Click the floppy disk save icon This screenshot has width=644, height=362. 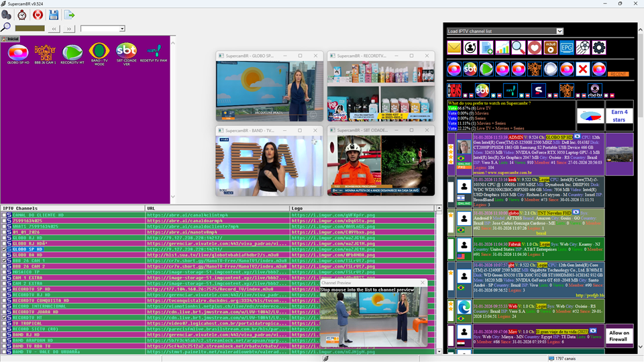tap(54, 14)
